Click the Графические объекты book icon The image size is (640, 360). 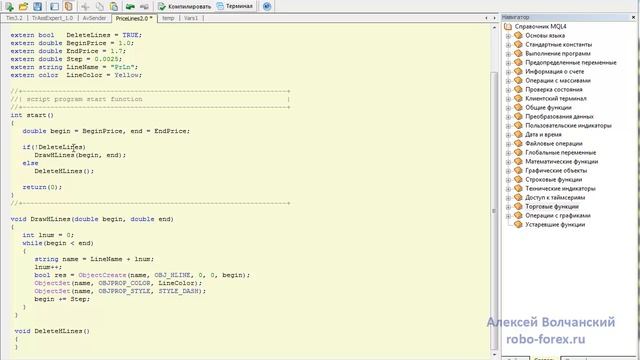point(518,170)
